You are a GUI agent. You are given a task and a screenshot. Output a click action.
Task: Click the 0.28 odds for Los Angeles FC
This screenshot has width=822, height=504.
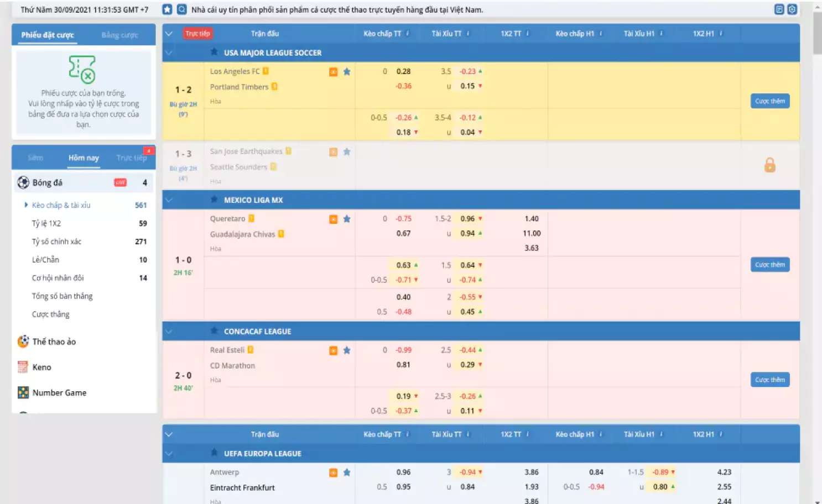tap(404, 71)
